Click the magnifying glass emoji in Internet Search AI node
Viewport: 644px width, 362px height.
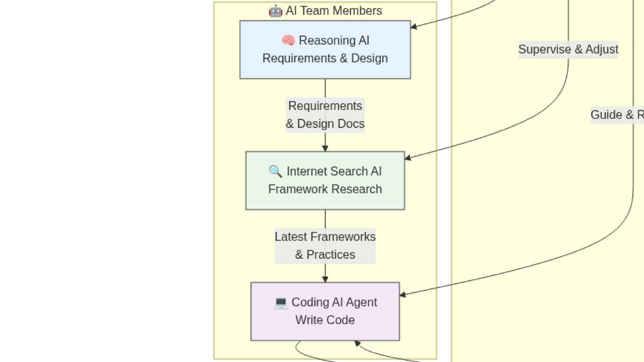[275, 171]
